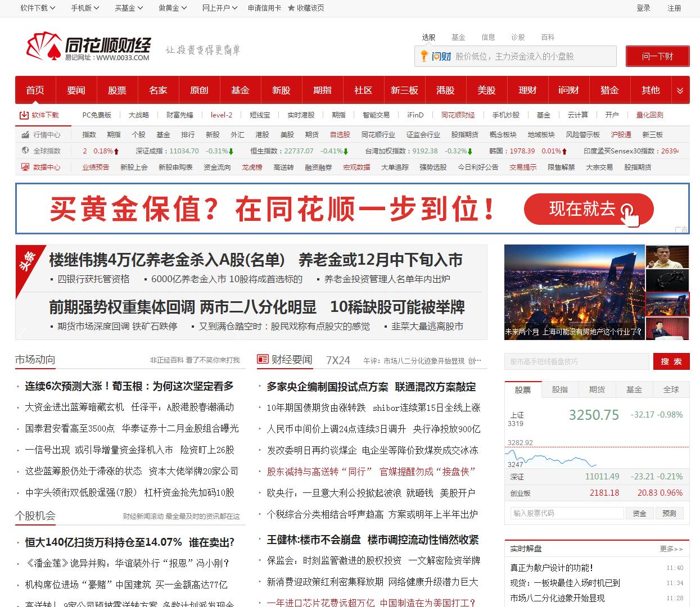The height and width of the screenshot is (607, 700).
Task: Open 要闻 in the red nav bar
Action: (x=76, y=90)
